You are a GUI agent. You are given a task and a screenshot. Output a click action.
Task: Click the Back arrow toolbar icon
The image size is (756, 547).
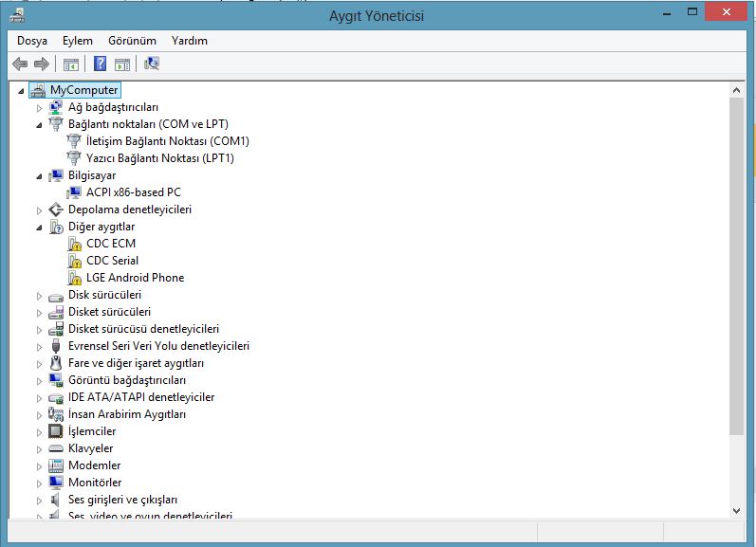pos(20,64)
